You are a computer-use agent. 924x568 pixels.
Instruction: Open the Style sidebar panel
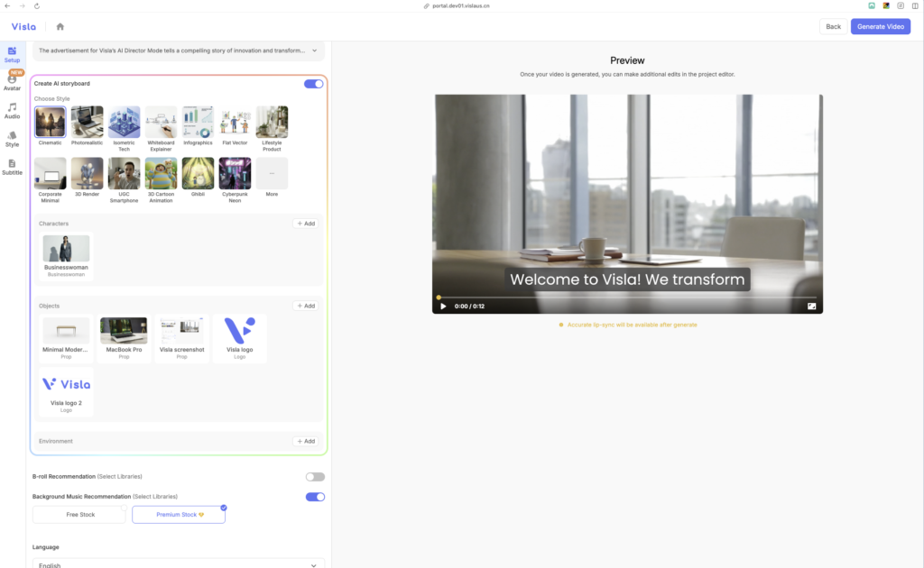12,138
